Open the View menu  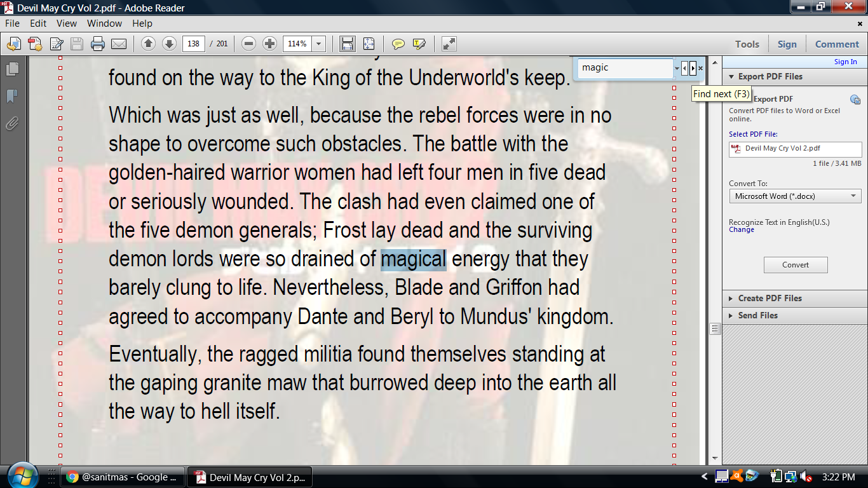tap(67, 24)
